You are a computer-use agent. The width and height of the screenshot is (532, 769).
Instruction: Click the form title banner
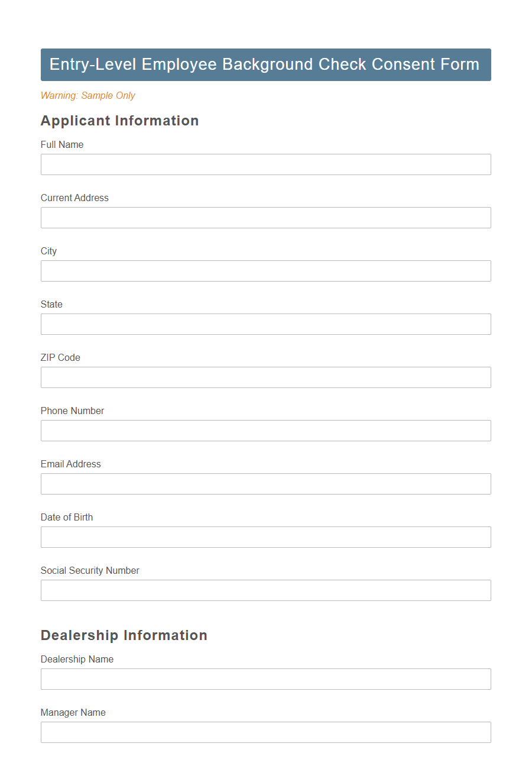click(x=265, y=64)
